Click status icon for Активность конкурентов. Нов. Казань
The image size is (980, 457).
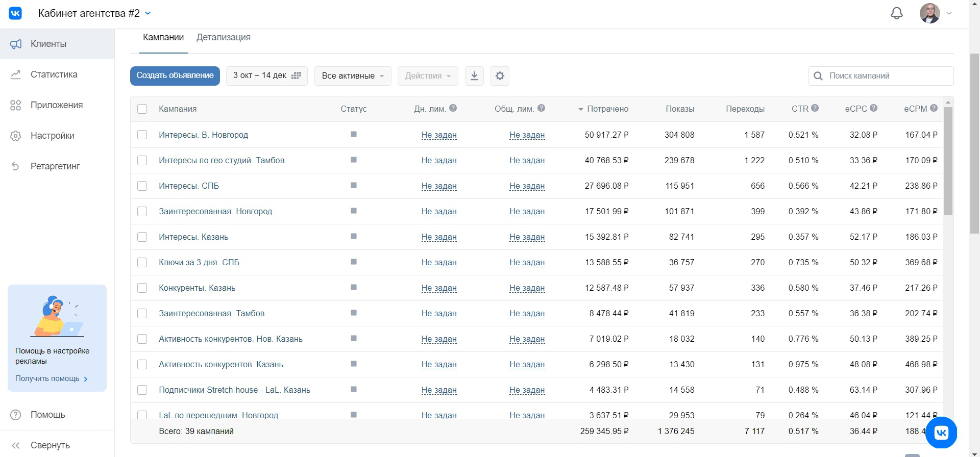(354, 338)
